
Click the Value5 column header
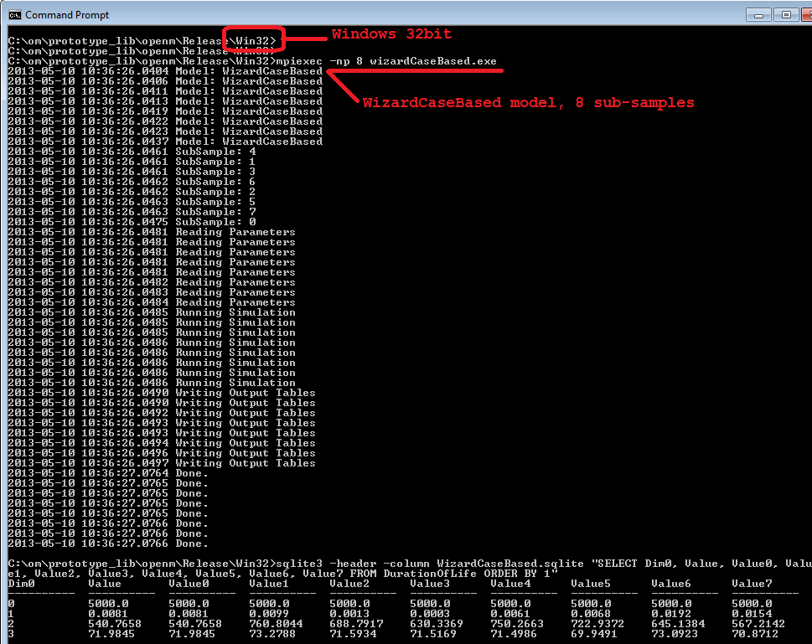point(591,584)
